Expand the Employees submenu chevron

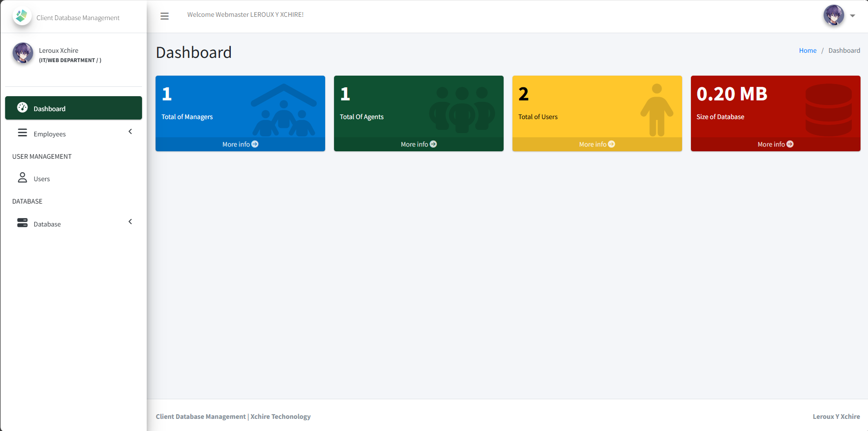(x=130, y=132)
